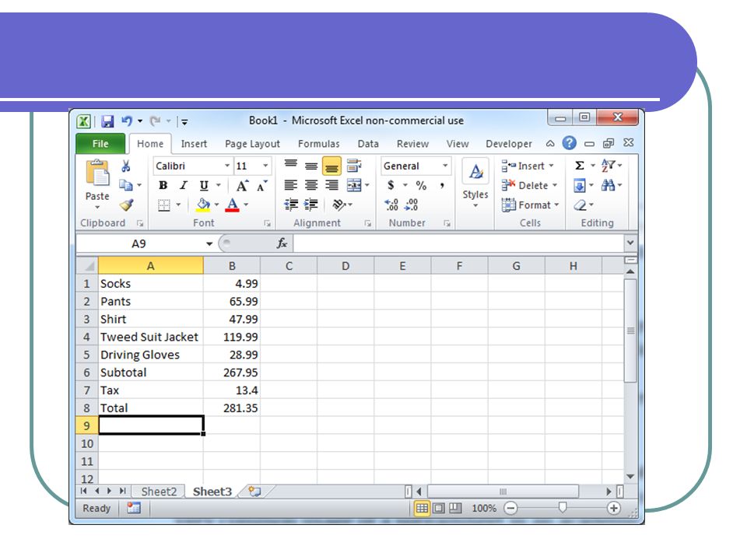The height and width of the screenshot is (560, 747).
Task: Click the Align Text Left icon
Action: coord(290,185)
